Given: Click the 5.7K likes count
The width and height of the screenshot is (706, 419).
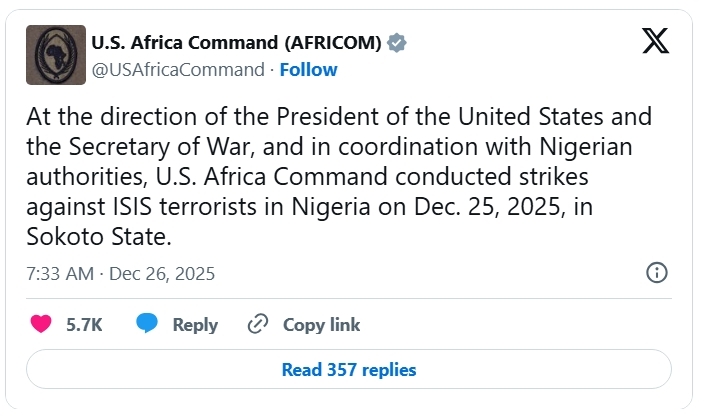Looking at the screenshot, I should click(x=84, y=325).
